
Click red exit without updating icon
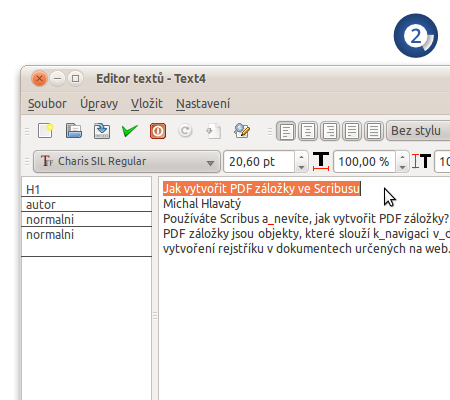point(158,131)
